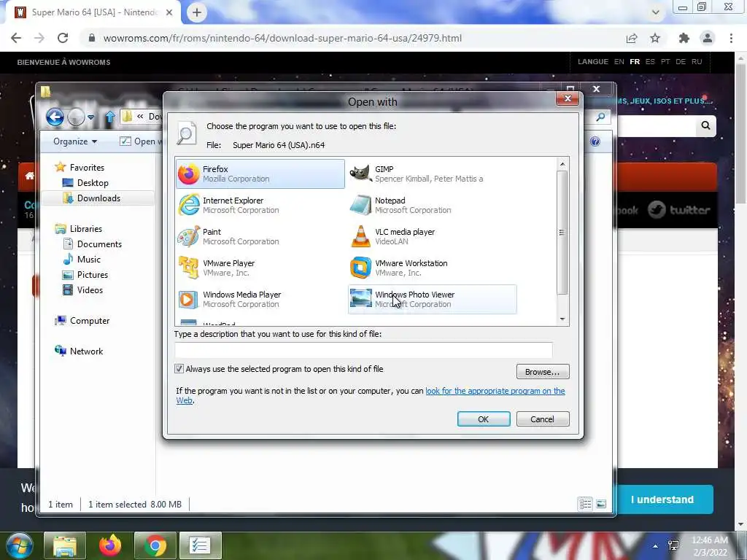Go back in Chrome
The height and width of the screenshot is (560, 747).
16,38
